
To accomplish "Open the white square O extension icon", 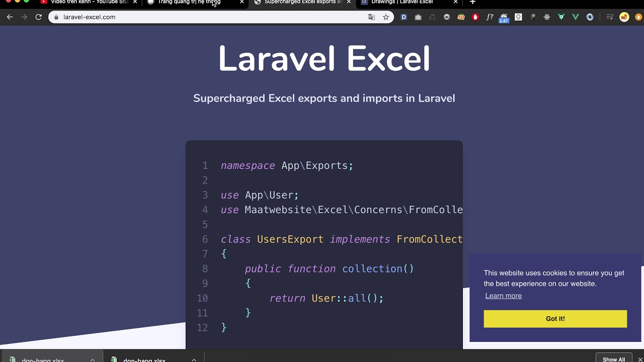I will 518,17.
